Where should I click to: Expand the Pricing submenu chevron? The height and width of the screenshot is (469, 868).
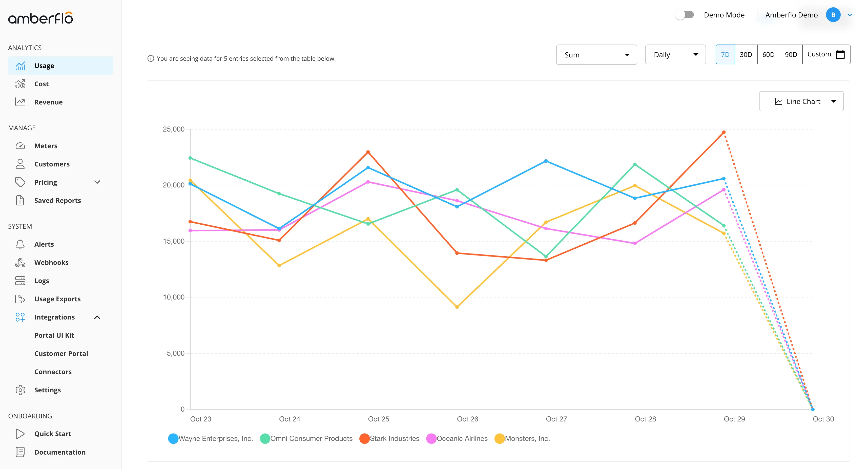pyautogui.click(x=97, y=182)
